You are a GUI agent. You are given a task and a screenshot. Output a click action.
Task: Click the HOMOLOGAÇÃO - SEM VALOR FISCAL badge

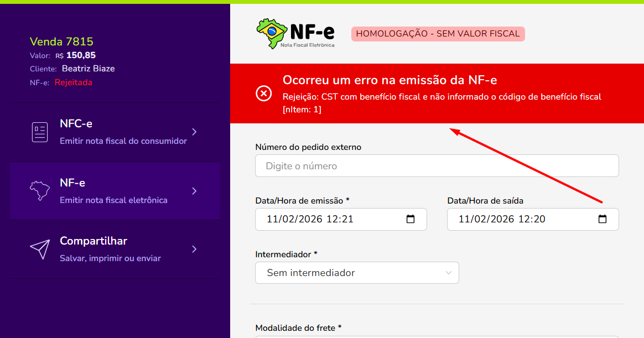coord(438,34)
